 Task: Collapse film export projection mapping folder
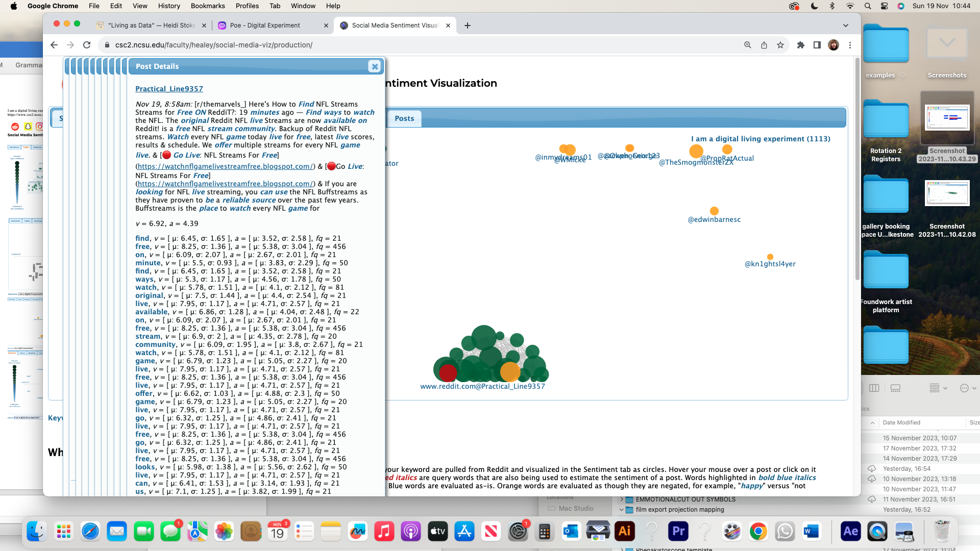621,510
